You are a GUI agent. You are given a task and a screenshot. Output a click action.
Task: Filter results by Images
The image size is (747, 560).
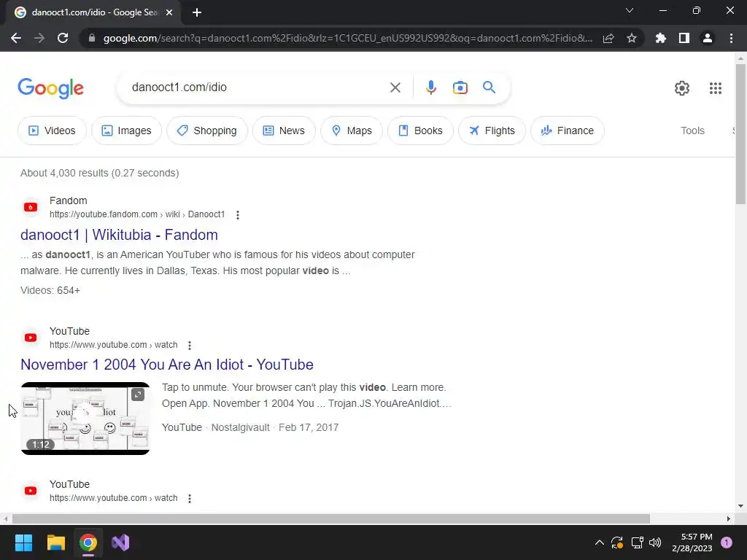click(x=127, y=131)
